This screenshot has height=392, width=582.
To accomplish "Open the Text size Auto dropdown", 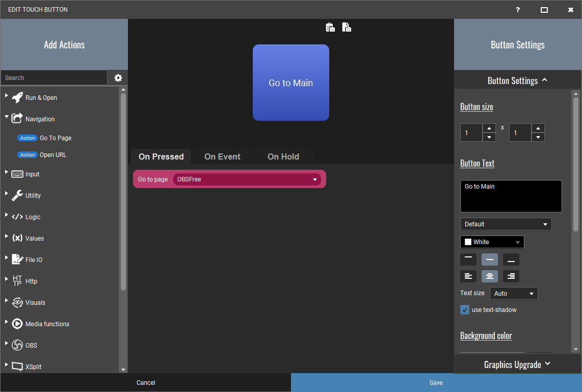I will 514,294.
